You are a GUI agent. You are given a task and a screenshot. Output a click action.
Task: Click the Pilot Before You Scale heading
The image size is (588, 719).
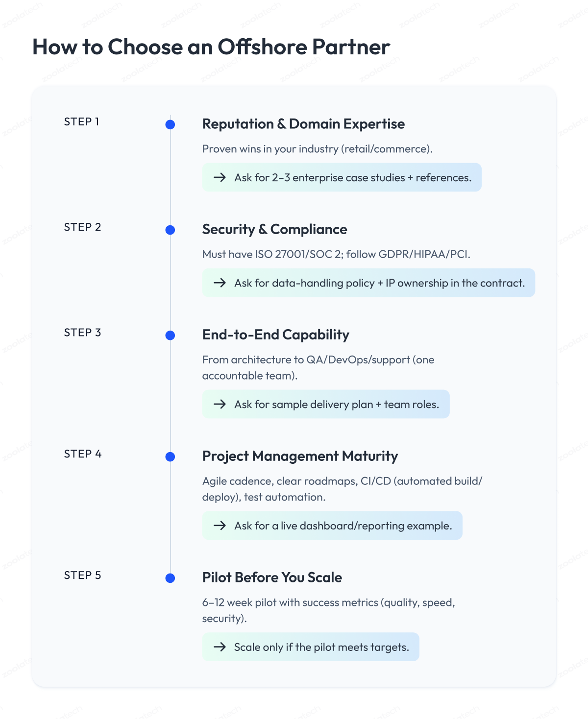pyautogui.click(x=272, y=577)
